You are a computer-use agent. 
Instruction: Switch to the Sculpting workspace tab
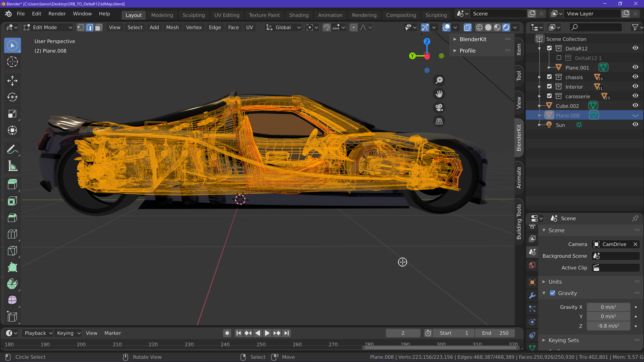tap(194, 15)
